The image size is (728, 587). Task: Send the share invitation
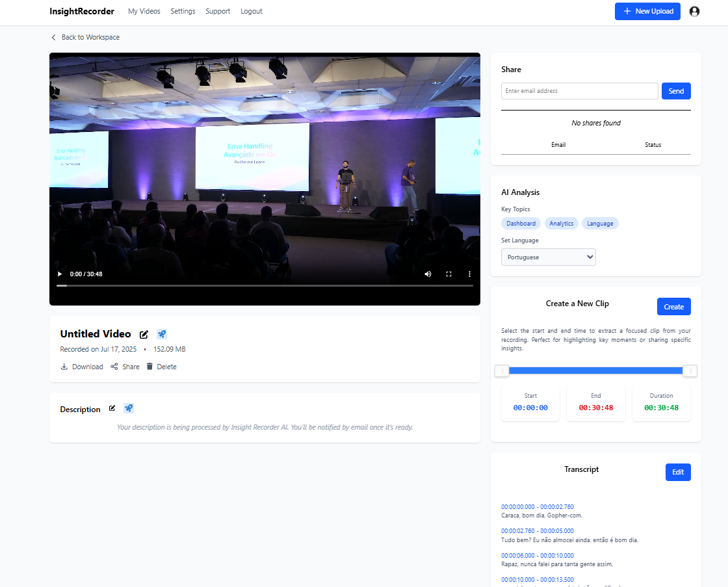coord(676,91)
